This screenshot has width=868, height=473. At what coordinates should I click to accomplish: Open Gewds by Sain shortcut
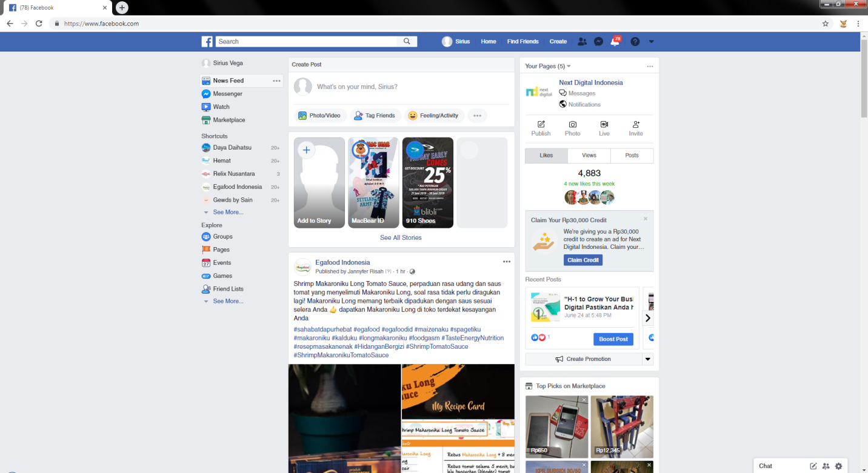point(232,200)
